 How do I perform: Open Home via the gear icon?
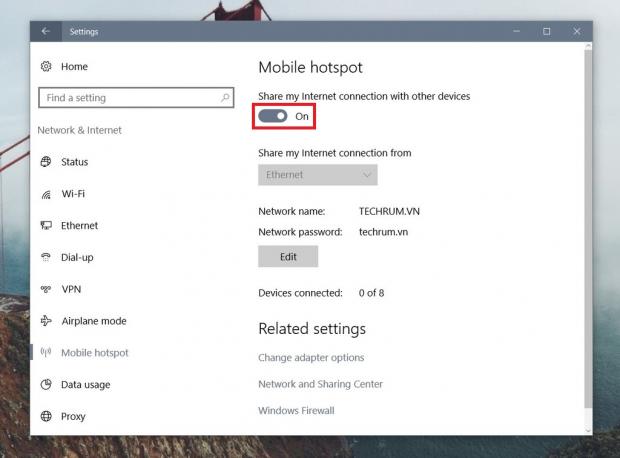(46, 67)
